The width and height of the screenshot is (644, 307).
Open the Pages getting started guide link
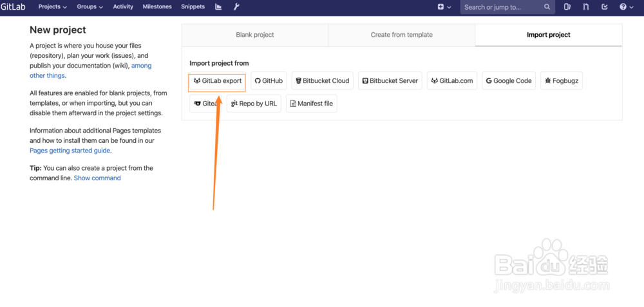point(70,151)
